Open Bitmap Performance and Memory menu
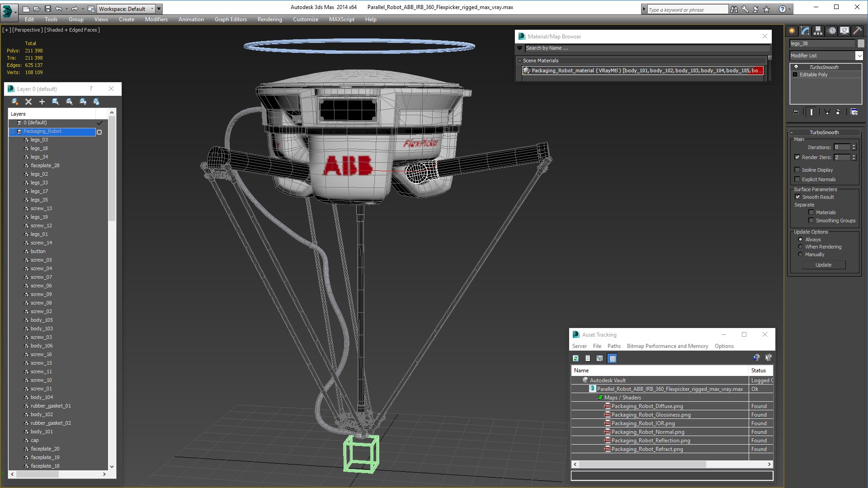The image size is (868, 488). coord(667,346)
